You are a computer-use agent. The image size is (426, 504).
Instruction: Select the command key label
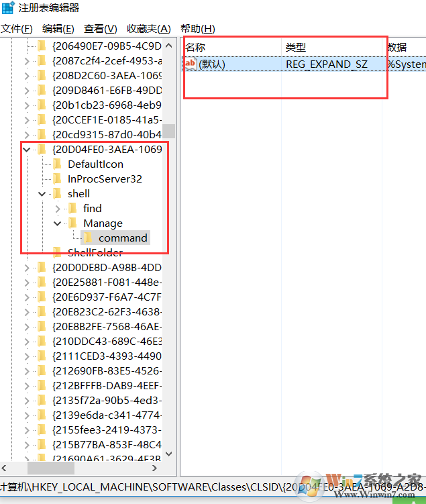tap(123, 238)
